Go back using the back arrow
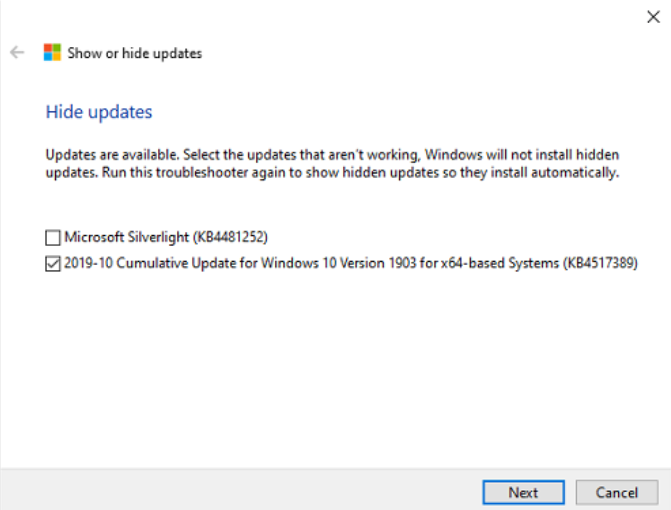The height and width of the screenshot is (510, 671). 17,53
